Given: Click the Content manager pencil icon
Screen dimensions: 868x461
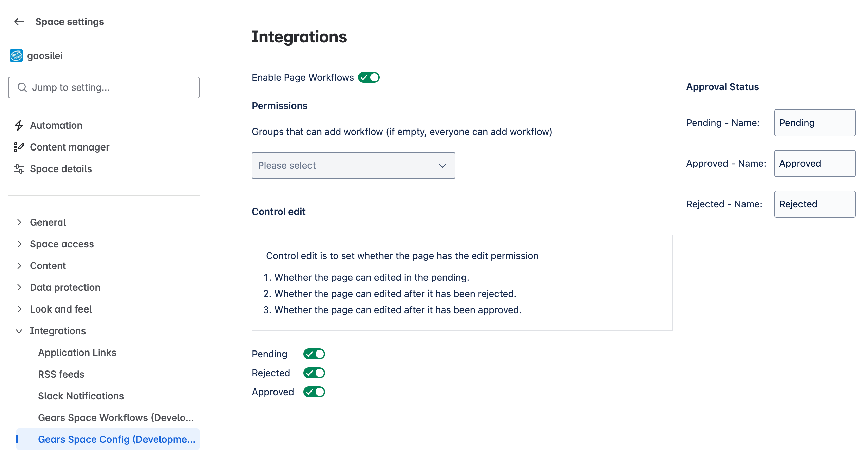Looking at the screenshot, I should [x=19, y=147].
